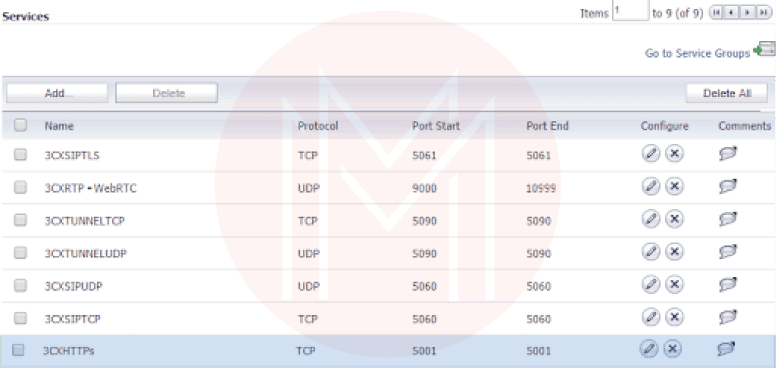Check the 3CXRTP - WebRTC checkbox
This screenshot has height=368, width=776.
pyautogui.click(x=20, y=187)
